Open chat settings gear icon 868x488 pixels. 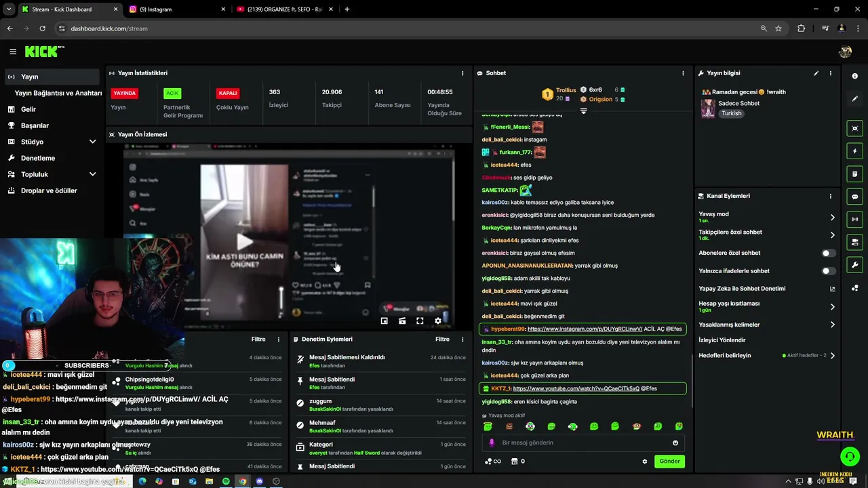pyautogui.click(x=645, y=462)
